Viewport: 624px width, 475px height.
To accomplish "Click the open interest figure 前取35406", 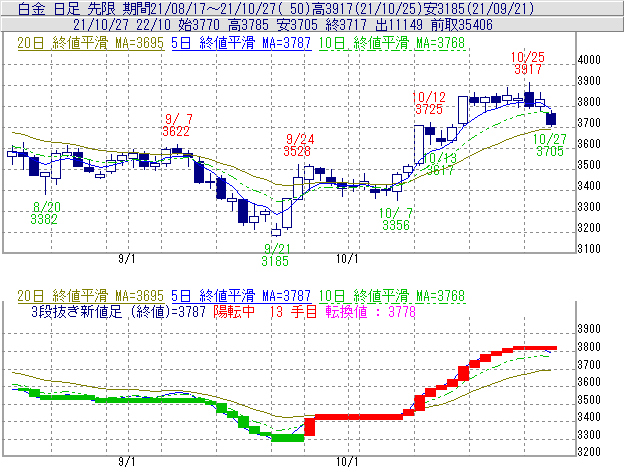I will [462, 25].
